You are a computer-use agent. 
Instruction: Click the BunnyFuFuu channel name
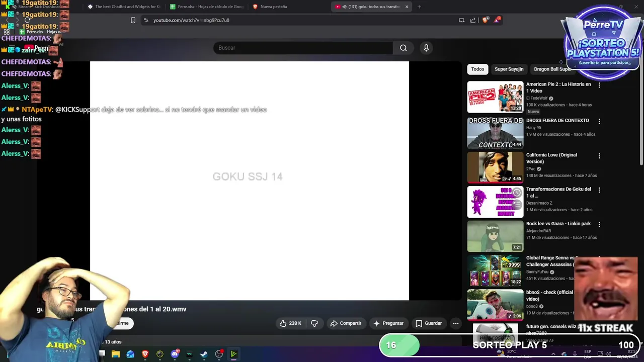(x=537, y=272)
